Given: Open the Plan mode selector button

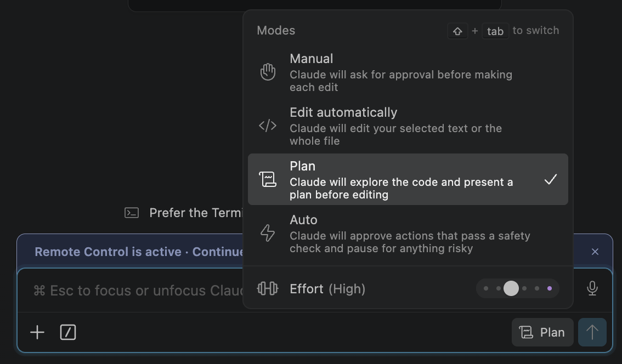Looking at the screenshot, I should coord(542,332).
